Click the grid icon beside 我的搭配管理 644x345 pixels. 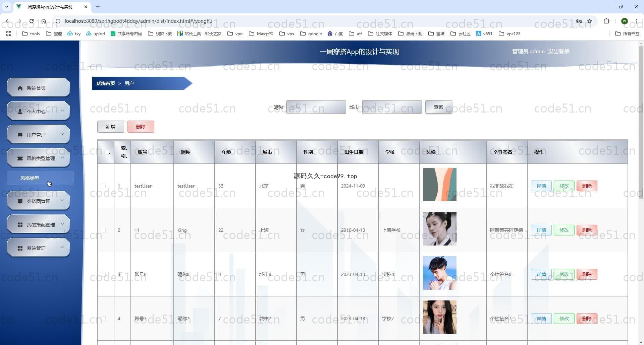pos(20,225)
